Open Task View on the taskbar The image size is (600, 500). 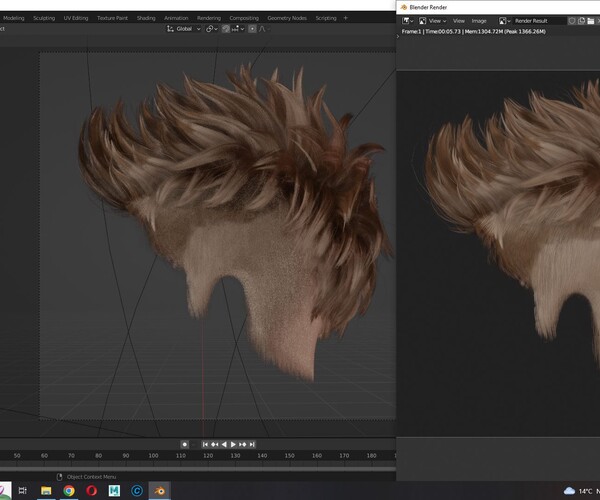pos(23,490)
